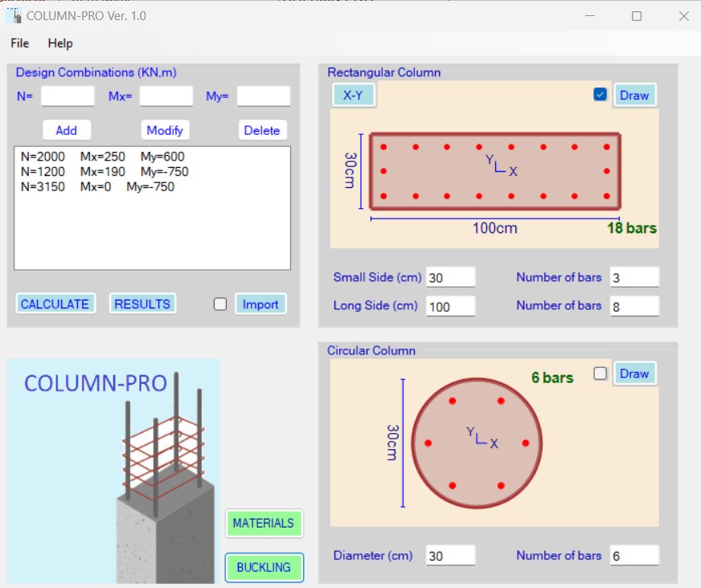Click the Long Side (cm) field
The image size is (701, 588).
coord(450,307)
